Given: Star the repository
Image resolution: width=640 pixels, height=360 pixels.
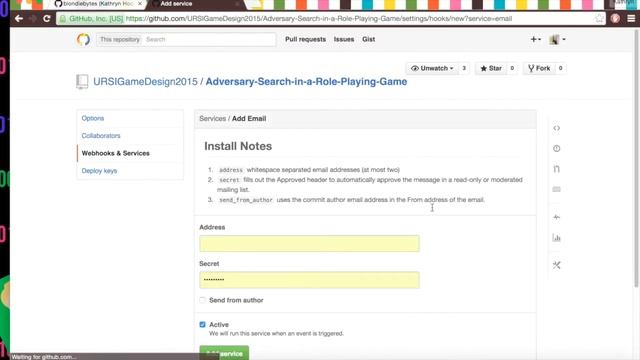Looking at the screenshot, I should tap(491, 68).
